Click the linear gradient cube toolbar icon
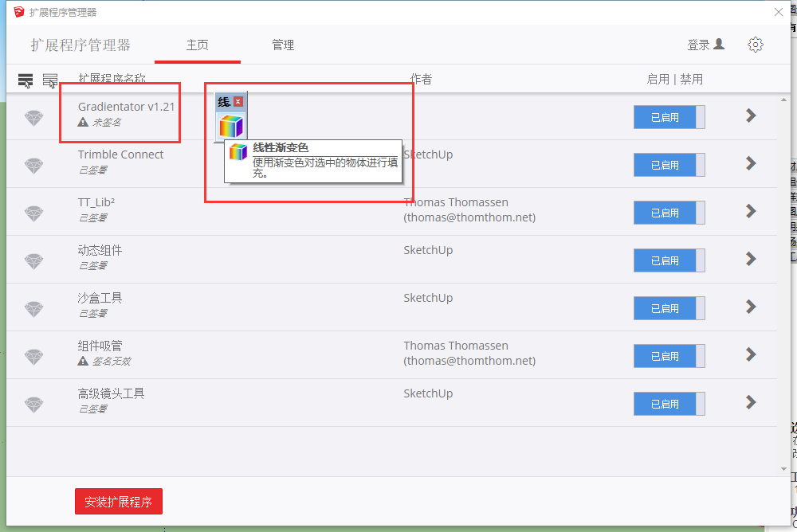797x532 pixels. 231,126
